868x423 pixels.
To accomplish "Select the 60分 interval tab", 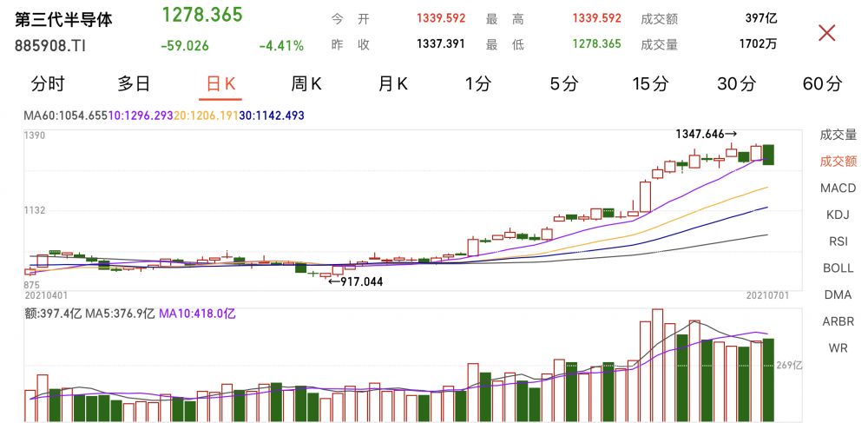I will (x=822, y=84).
